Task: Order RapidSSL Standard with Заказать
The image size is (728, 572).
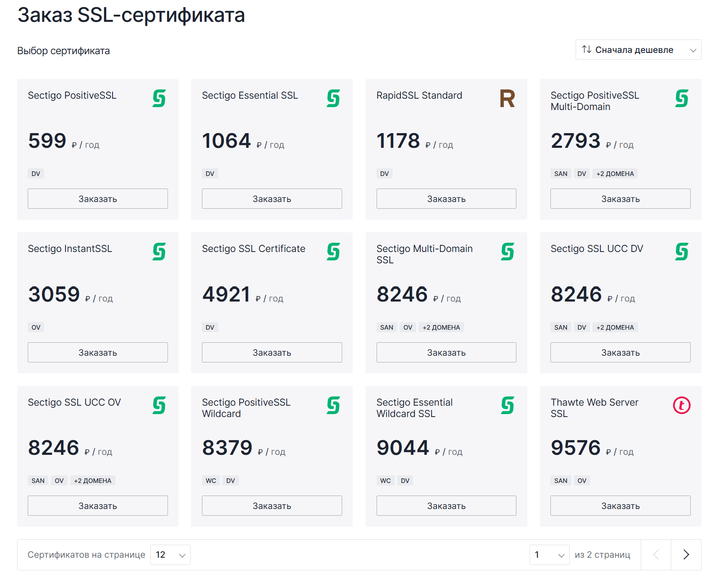Action: click(446, 199)
